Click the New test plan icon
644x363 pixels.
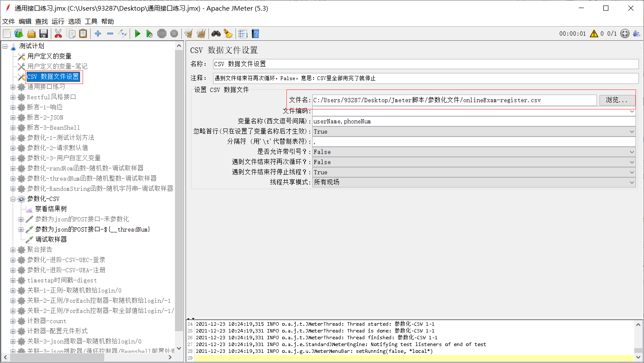point(7,34)
